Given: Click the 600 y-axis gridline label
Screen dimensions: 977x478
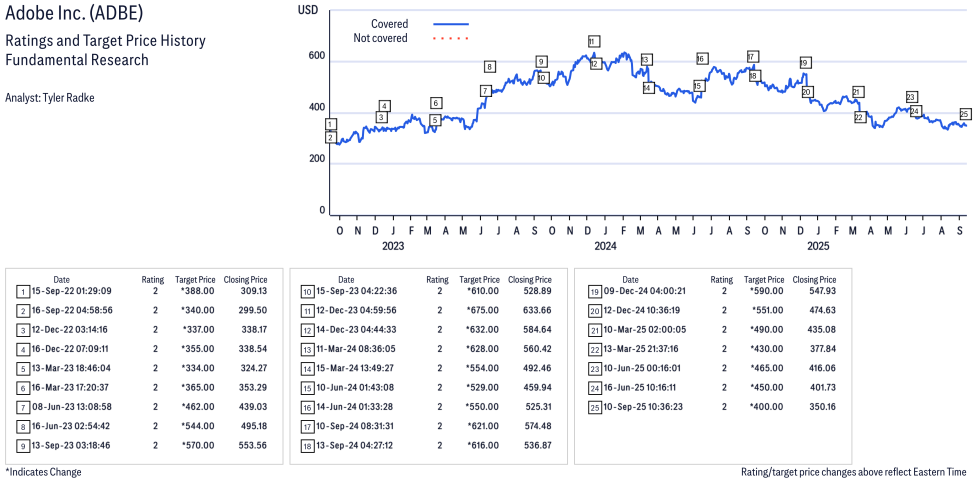Looking at the screenshot, I should 318,57.
